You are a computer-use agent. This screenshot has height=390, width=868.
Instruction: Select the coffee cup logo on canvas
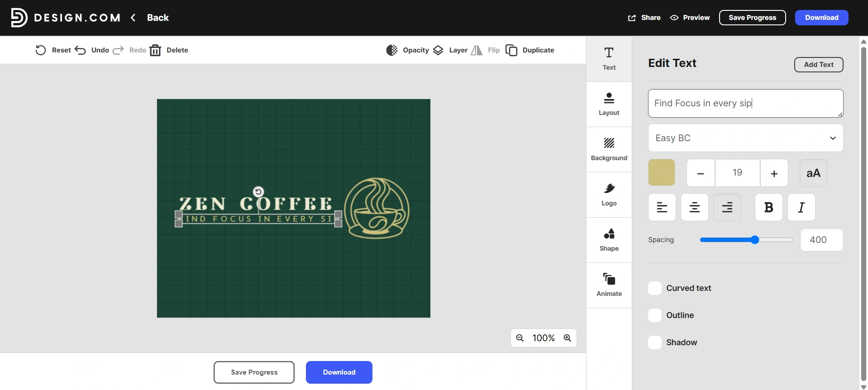click(377, 208)
